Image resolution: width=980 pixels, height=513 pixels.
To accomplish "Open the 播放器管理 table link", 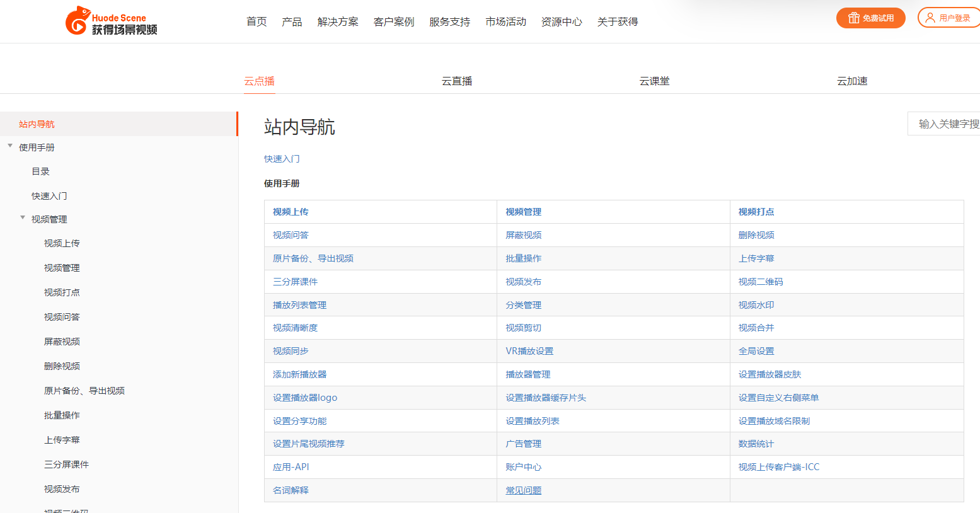I will [x=528, y=374].
